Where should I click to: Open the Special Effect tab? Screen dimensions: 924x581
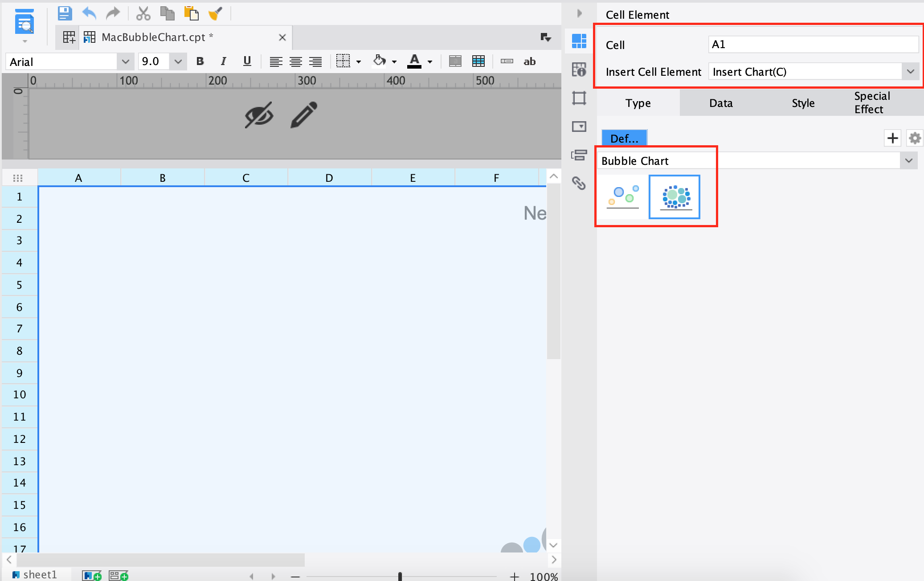pyautogui.click(x=872, y=103)
